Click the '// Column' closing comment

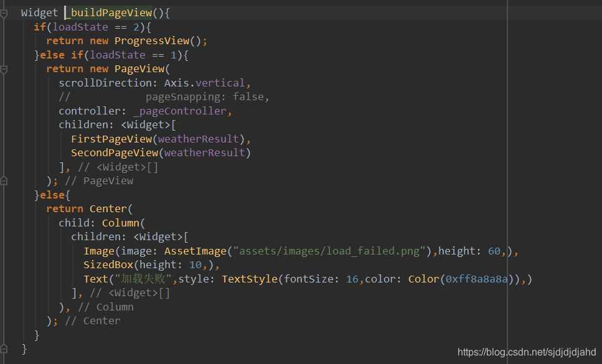point(106,307)
